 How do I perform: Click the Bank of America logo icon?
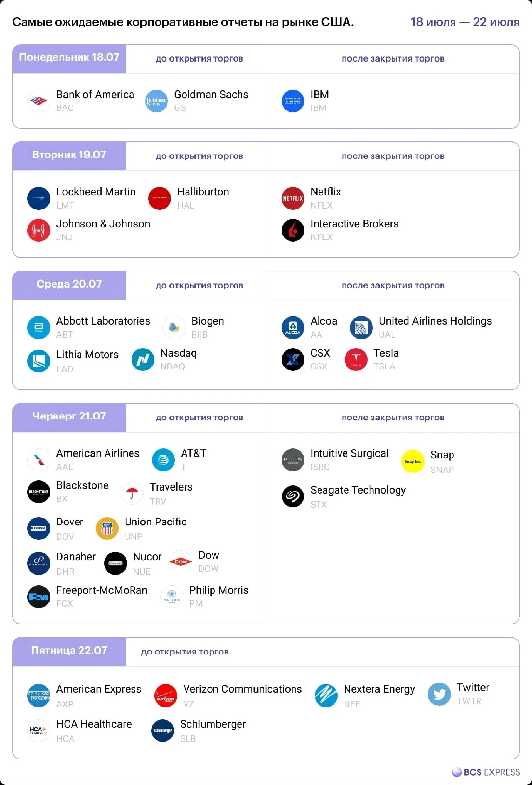(x=39, y=101)
